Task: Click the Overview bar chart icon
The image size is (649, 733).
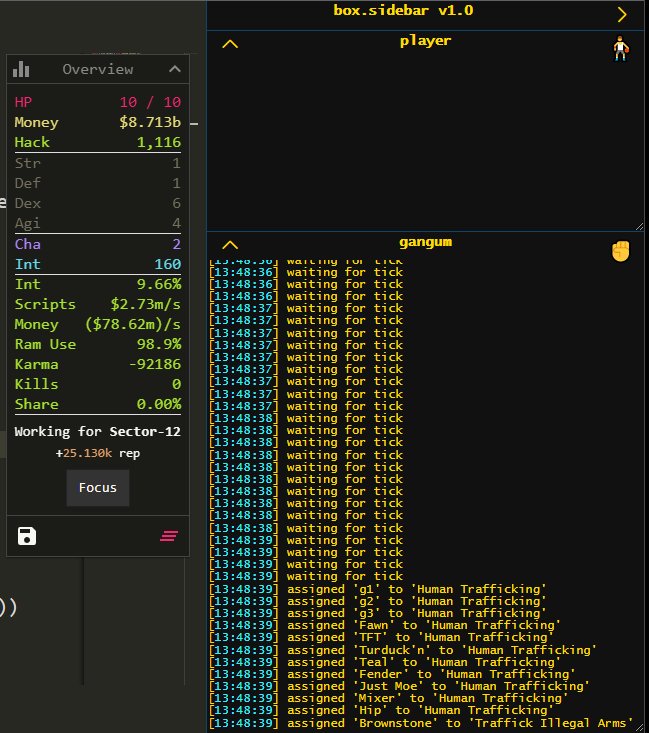Action: coord(21,69)
